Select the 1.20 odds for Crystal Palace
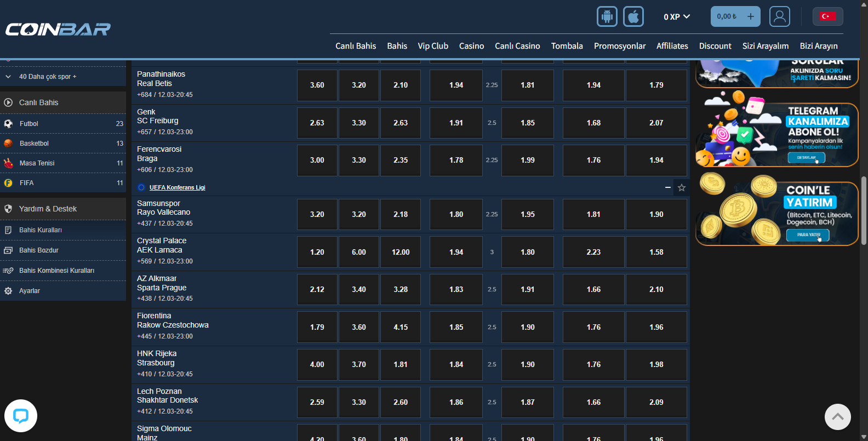This screenshot has width=868, height=441. point(317,252)
